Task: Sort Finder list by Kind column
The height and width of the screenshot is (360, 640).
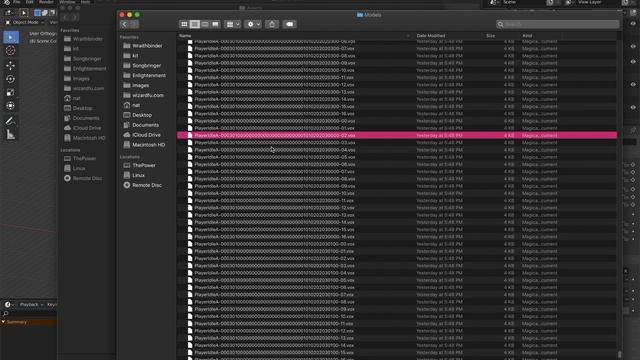Action: [x=527, y=36]
